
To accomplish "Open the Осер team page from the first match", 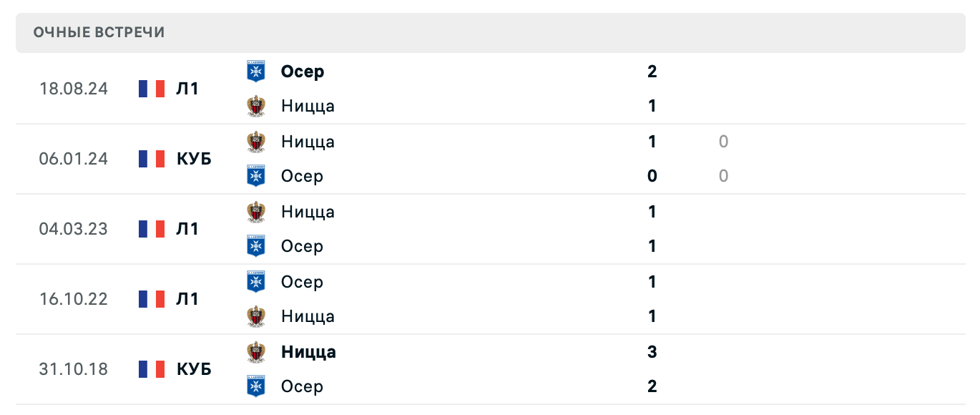I will coord(302,71).
